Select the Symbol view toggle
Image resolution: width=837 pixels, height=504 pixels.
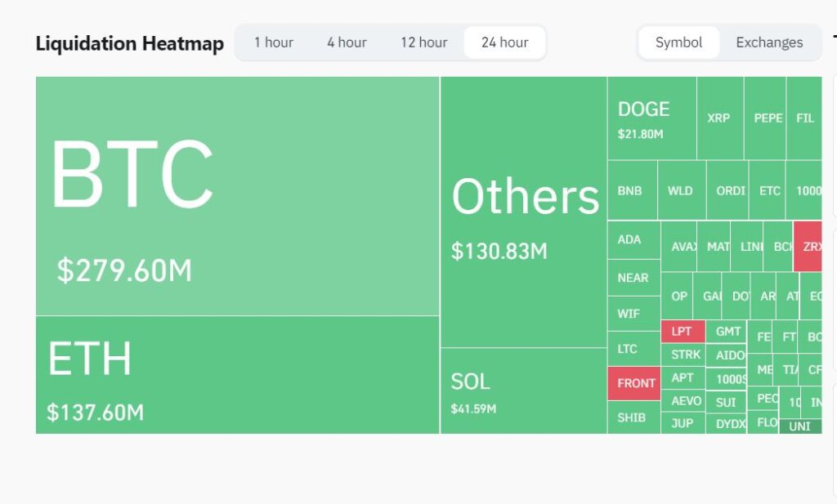click(678, 42)
